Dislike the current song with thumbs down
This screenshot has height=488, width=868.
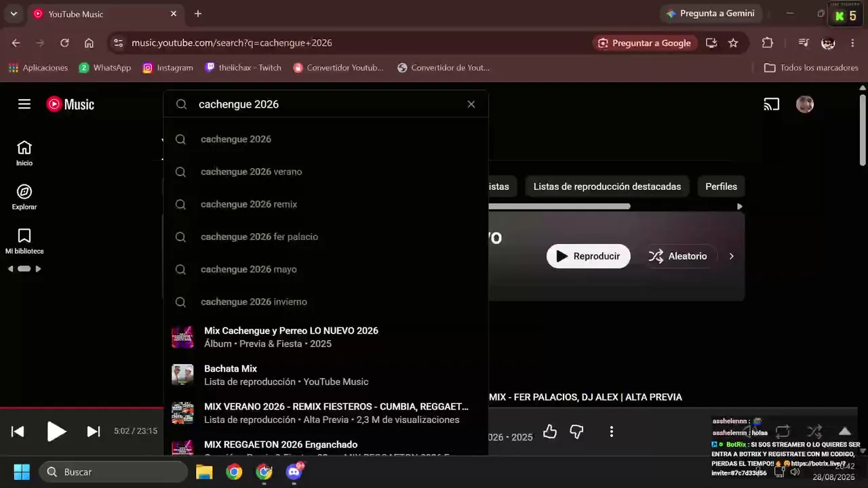[576, 432]
